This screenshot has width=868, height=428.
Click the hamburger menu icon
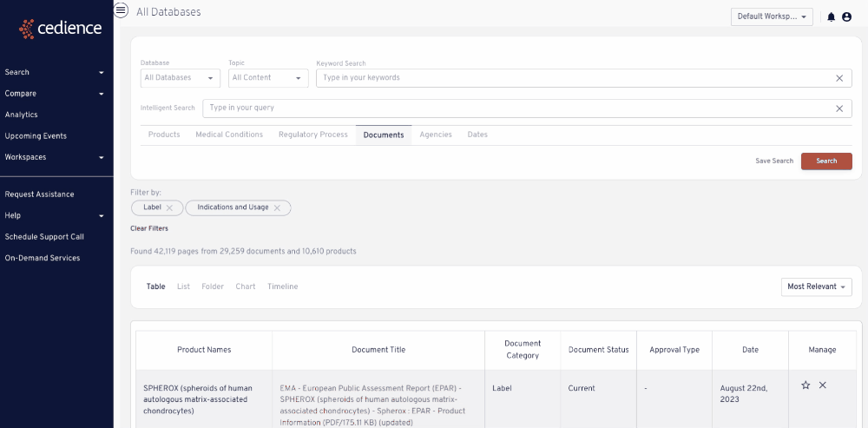pos(121,10)
